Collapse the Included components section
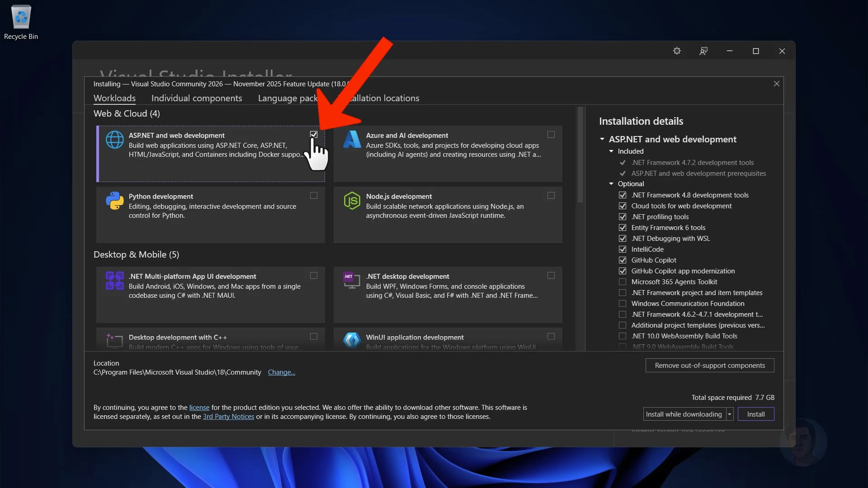Viewport: 868px width, 488px height. (x=611, y=151)
